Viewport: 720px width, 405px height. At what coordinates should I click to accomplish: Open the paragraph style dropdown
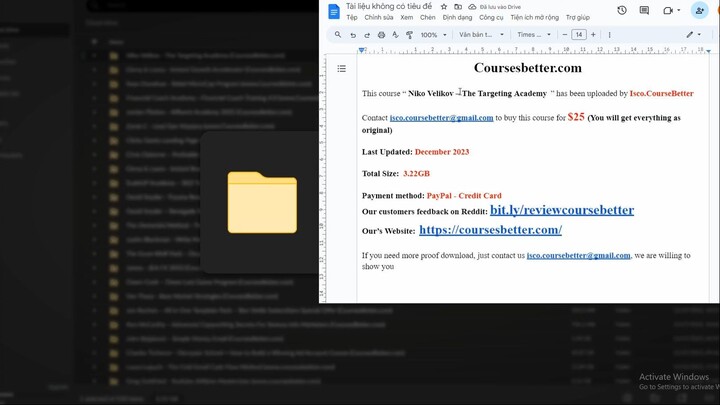pos(480,35)
